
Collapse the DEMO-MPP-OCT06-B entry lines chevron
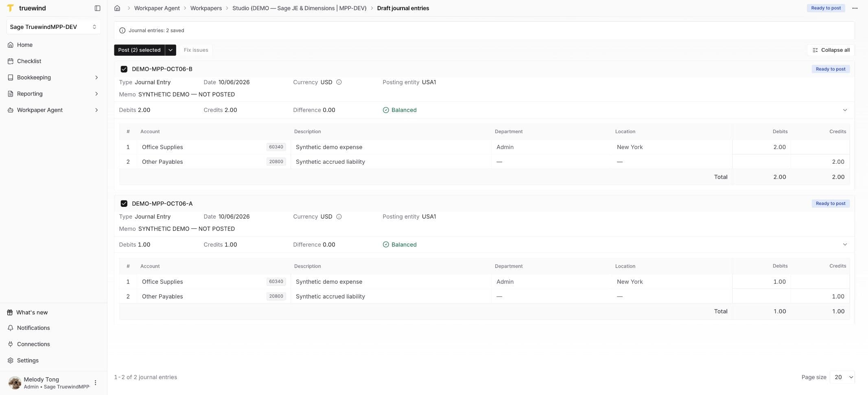click(x=845, y=110)
